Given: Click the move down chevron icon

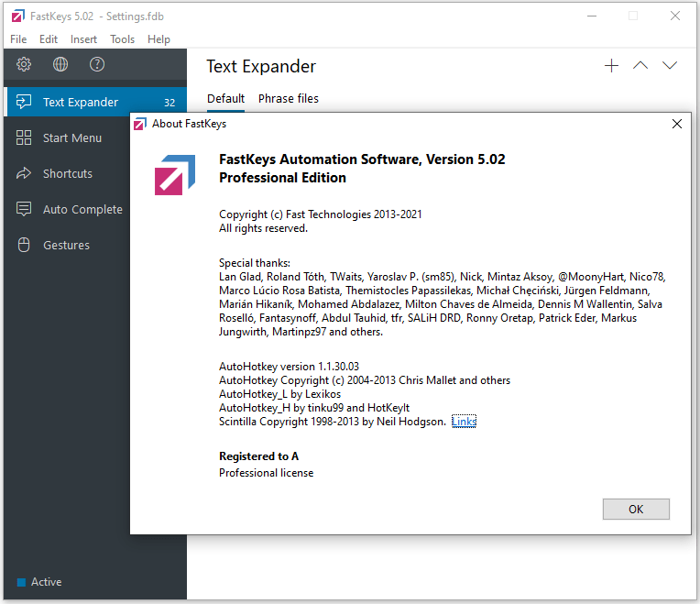Looking at the screenshot, I should pyautogui.click(x=669, y=66).
